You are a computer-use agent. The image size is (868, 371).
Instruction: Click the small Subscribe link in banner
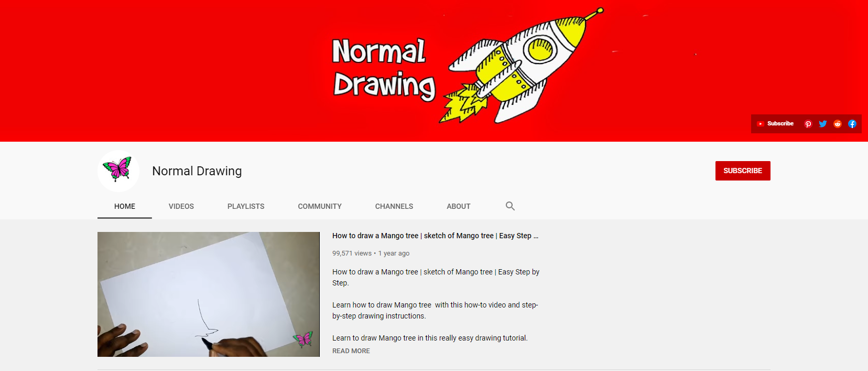click(x=775, y=124)
